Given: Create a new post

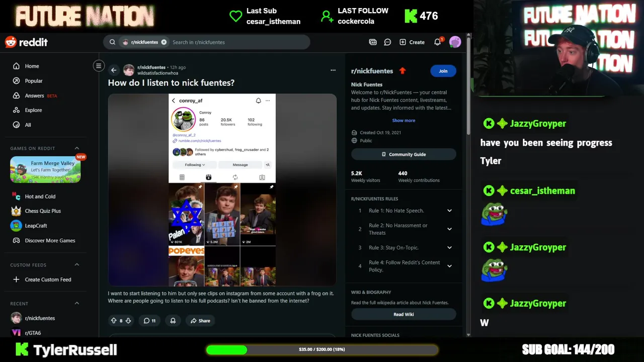Looking at the screenshot, I should (412, 42).
